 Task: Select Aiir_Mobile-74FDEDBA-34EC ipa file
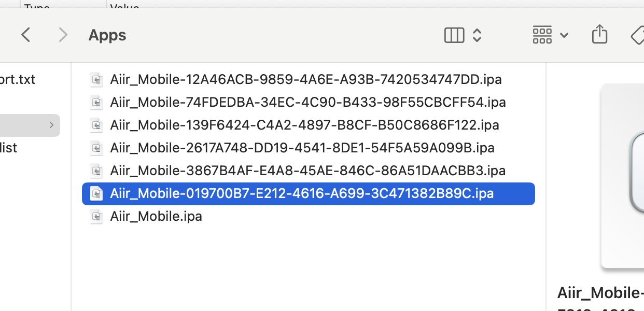click(x=307, y=102)
